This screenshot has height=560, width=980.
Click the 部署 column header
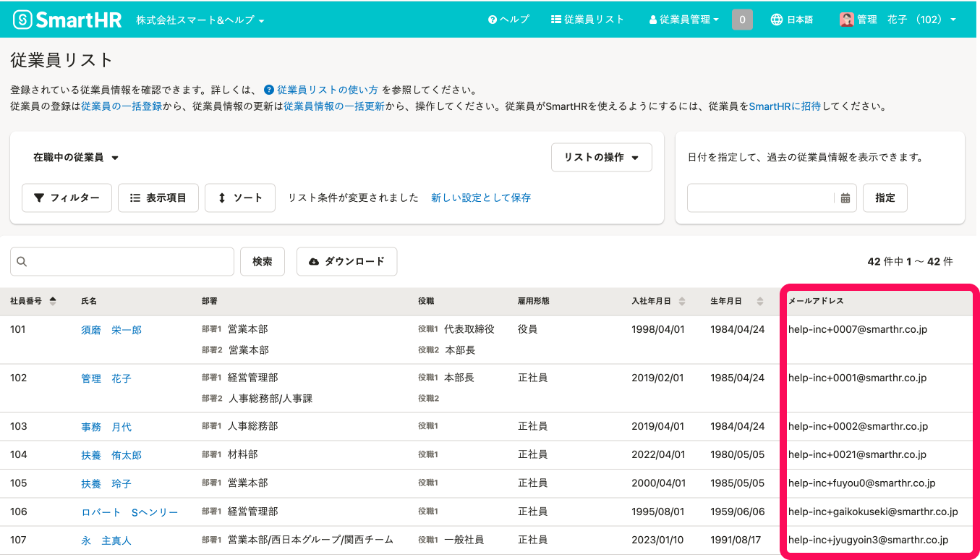coord(210,301)
